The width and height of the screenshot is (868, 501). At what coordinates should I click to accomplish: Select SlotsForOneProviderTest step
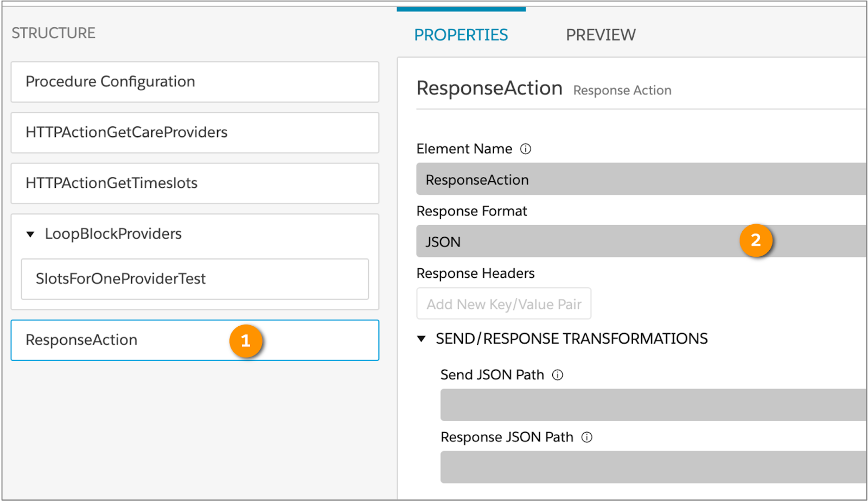click(x=195, y=279)
